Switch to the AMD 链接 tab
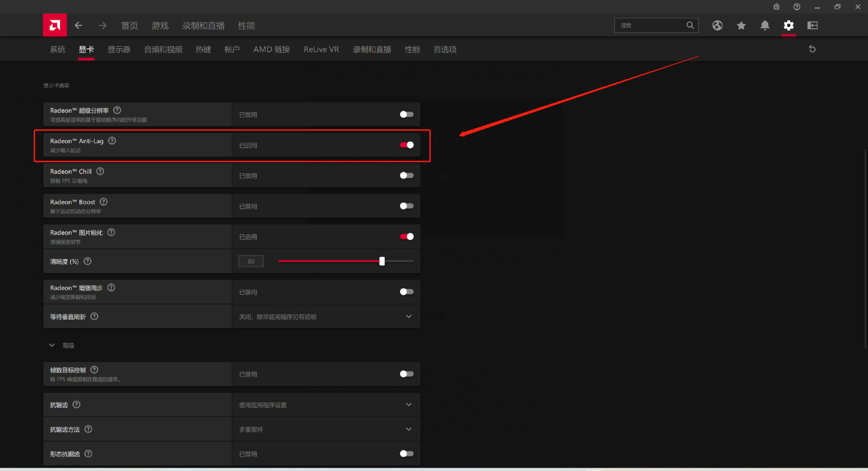 [x=272, y=49]
